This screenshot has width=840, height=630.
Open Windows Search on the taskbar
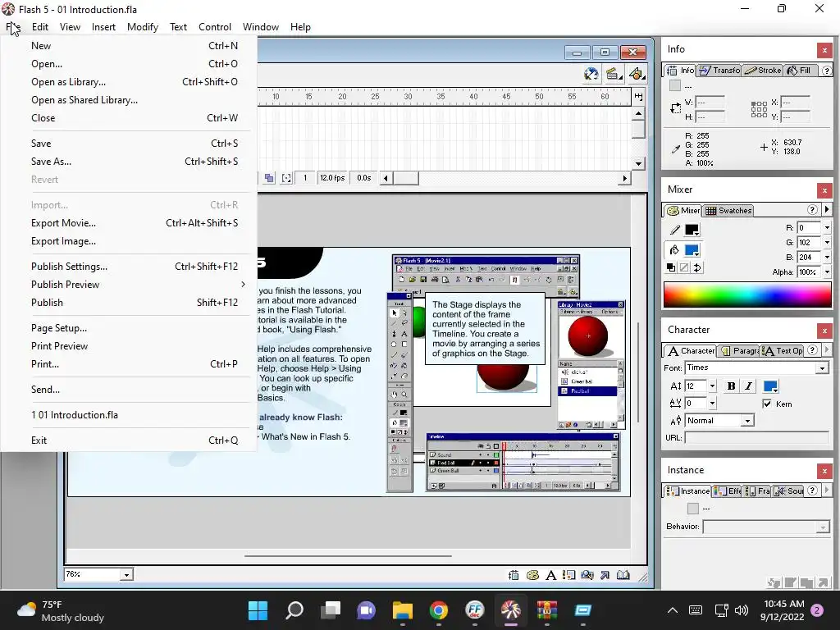point(294,610)
